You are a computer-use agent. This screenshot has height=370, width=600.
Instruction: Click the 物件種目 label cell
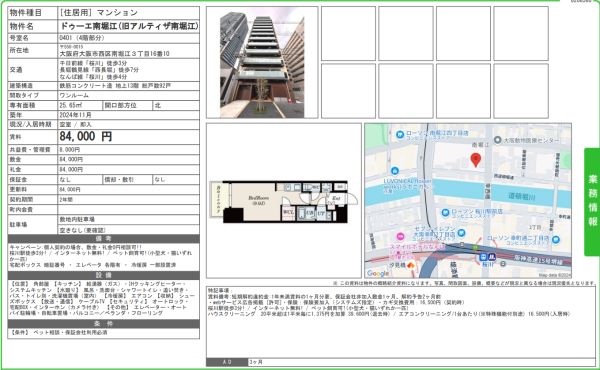(x=33, y=13)
